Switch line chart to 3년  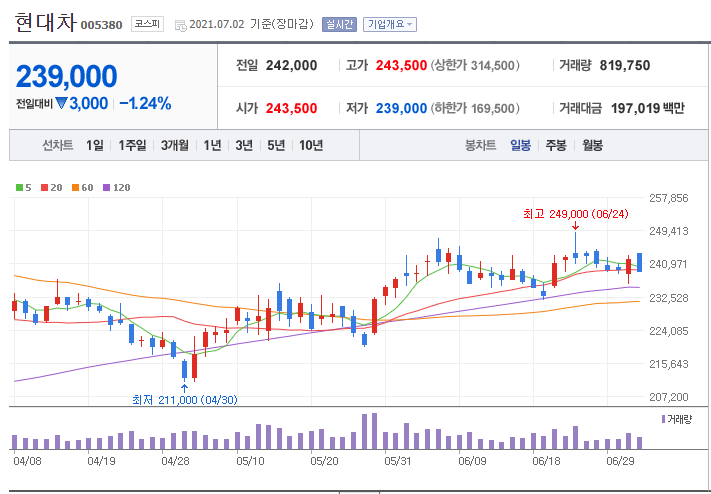point(244,146)
